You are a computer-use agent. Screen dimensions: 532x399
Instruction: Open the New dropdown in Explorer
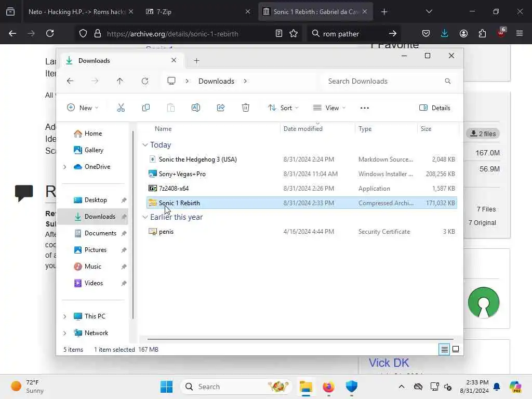pyautogui.click(x=83, y=108)
